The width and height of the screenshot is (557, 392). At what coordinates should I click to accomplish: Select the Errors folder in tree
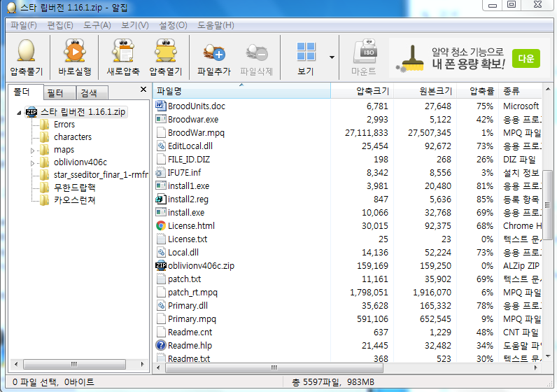(64, 125)
